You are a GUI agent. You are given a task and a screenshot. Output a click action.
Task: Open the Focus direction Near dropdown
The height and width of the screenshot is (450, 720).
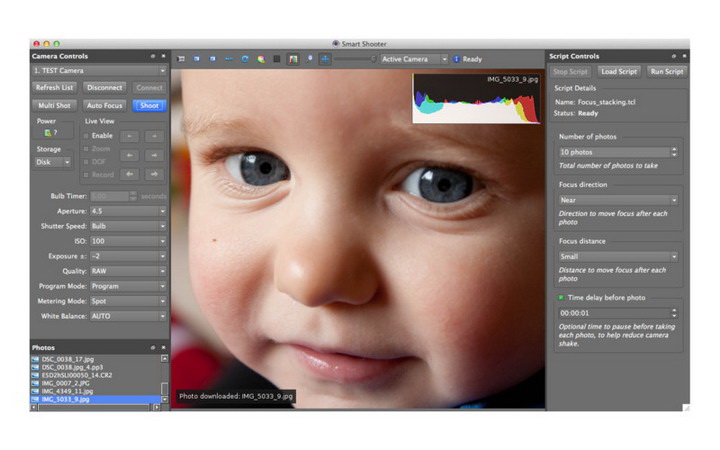[x=618, y=200]
